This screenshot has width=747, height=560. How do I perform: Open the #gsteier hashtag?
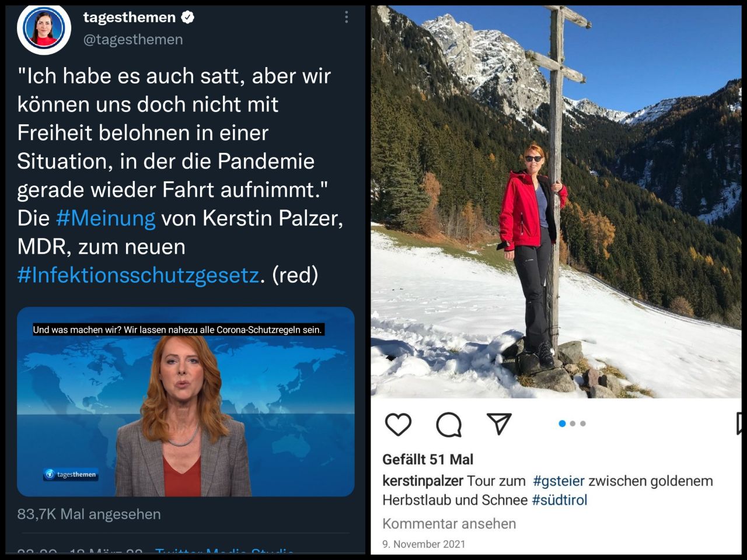click(558, 481)
